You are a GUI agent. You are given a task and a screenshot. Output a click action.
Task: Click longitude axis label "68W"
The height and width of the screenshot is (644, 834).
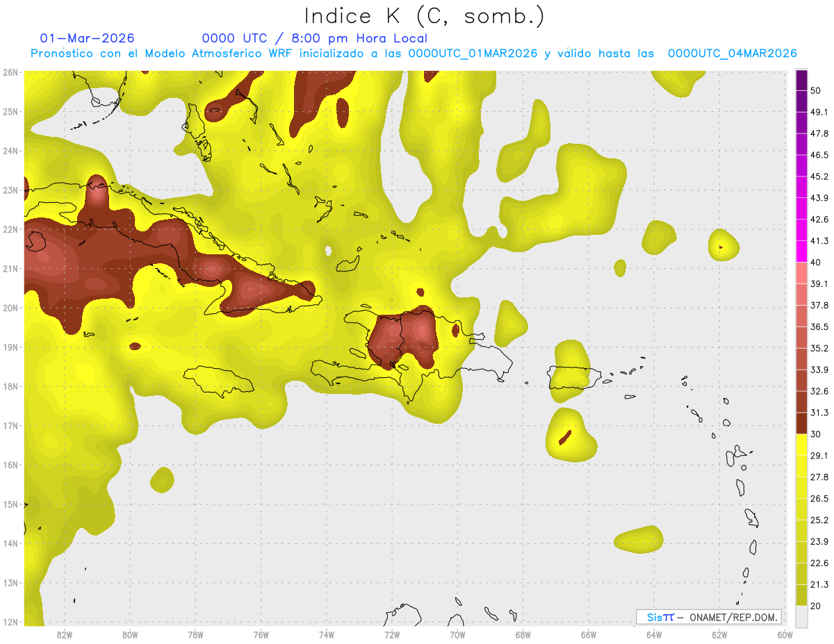pyautogui.click(x=523, y=634)
